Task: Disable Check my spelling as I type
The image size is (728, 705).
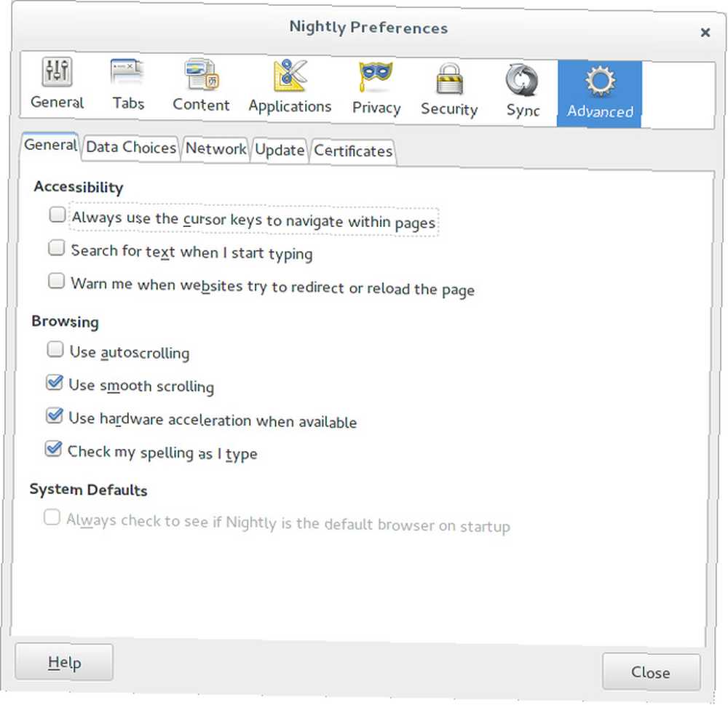Action: [54, 449]
